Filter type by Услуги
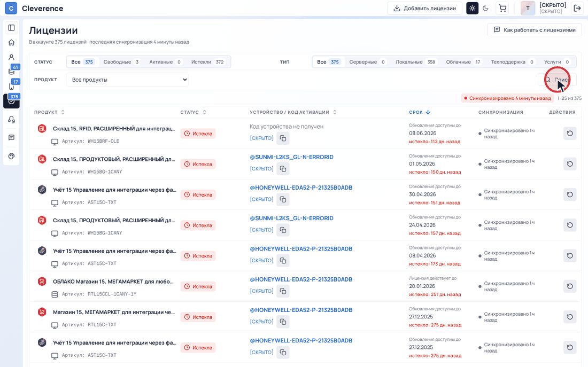The image size is (588, 367). coord(557,62)
